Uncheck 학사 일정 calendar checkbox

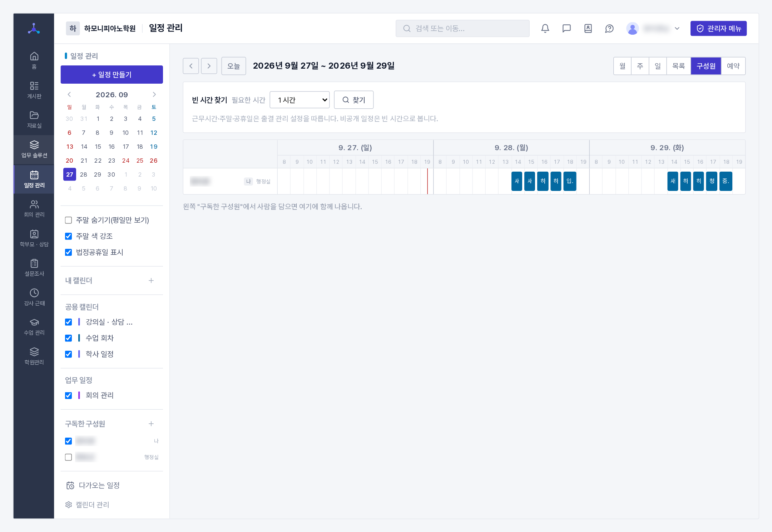click(68, 354)
